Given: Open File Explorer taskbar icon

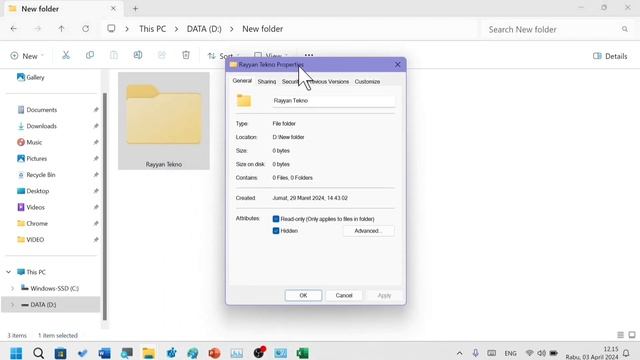Looking at the screenshot, I should [x=149, y=353].
